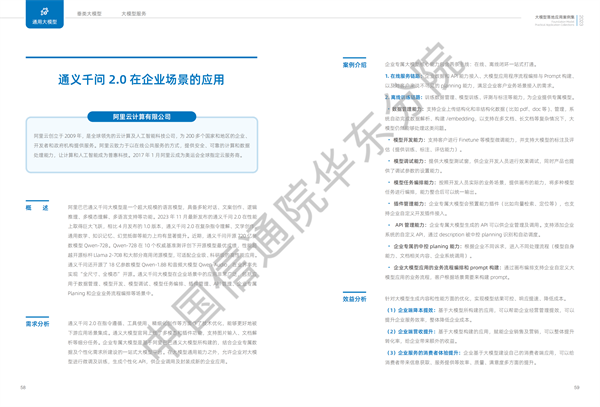Click the page number 59

[x=577, y=387]
